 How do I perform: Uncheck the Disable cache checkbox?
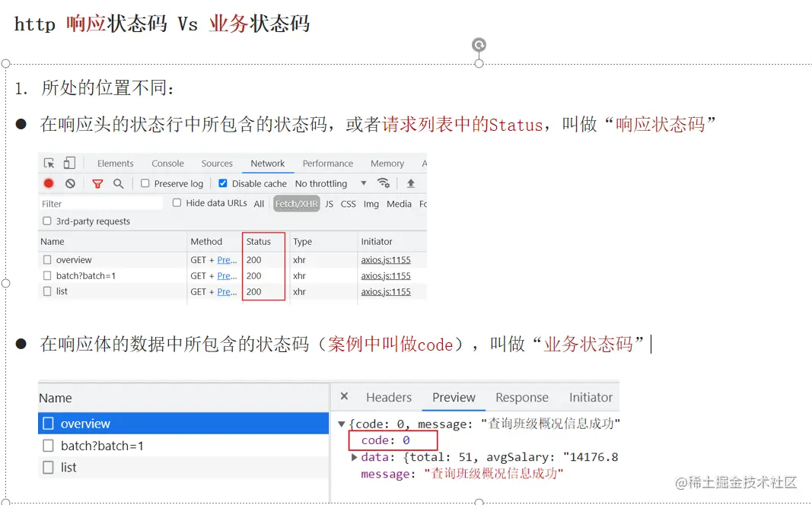223,183
